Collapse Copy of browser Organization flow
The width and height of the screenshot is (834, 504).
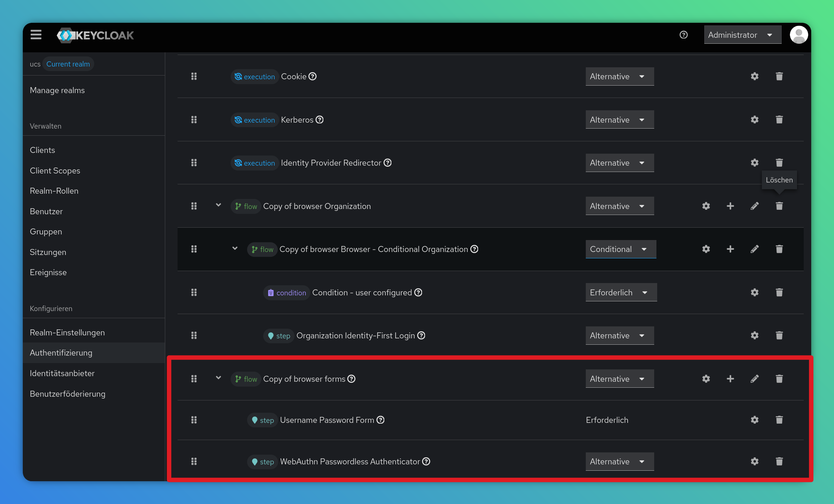218,205
